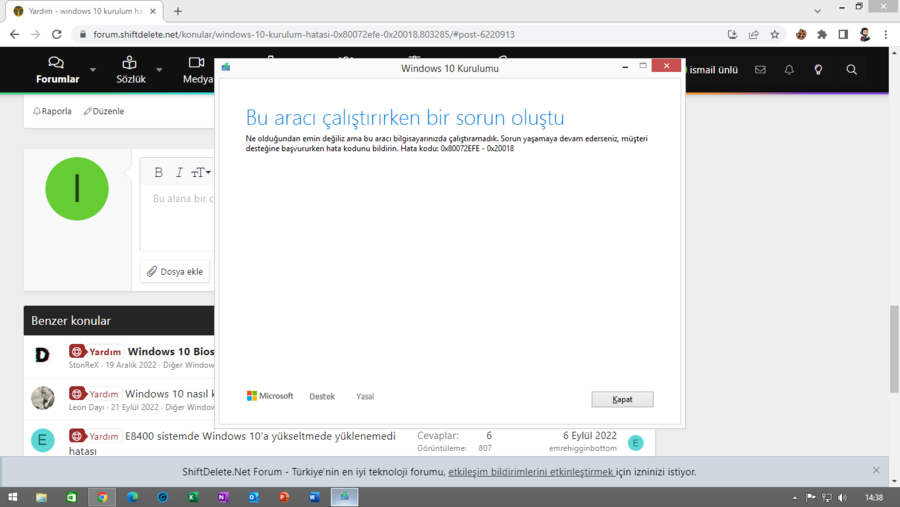
Task: Open OneNote from the taskbar
Action: pos(223,497)
